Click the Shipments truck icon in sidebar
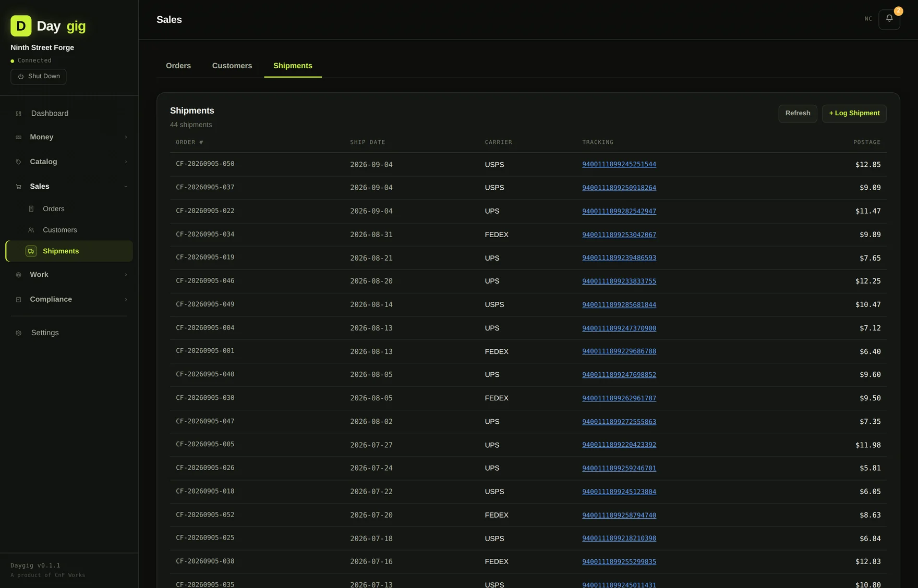Screen dimensions: 918x588 click(31, 251)
